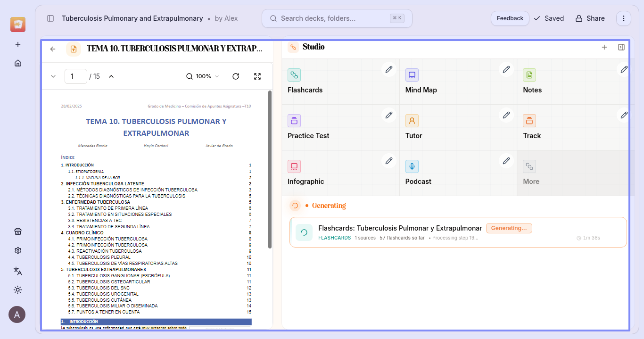The image size is (644, 339).
Task: Click the document vertical scrollbar
Action: coord(270,169)
